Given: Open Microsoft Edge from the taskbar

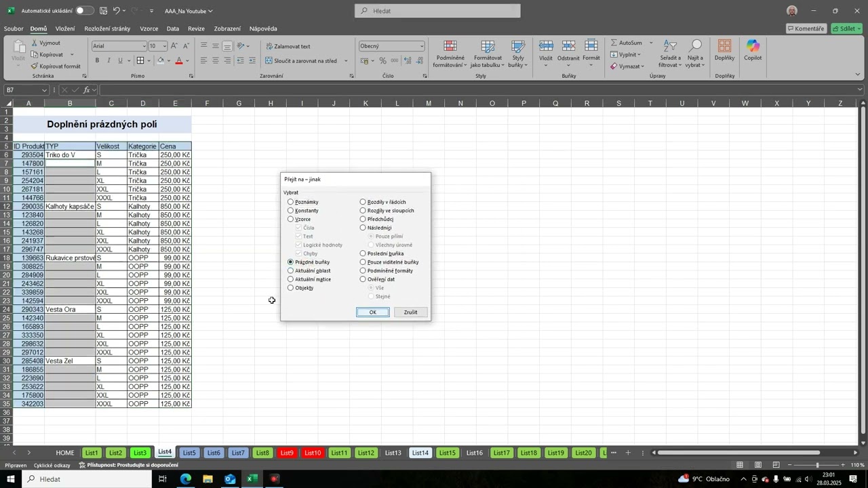Looking at the screenshot, I should 186,479.
